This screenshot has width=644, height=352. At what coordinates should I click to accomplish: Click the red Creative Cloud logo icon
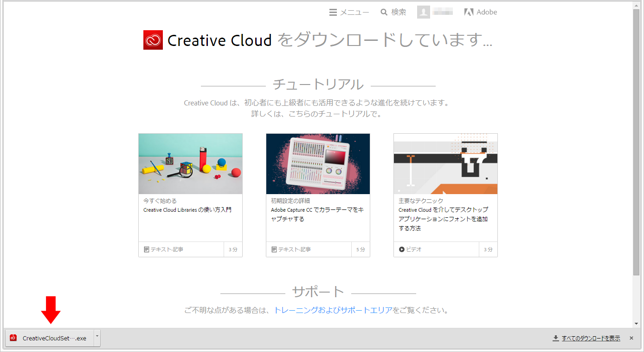tap(153, 40)
